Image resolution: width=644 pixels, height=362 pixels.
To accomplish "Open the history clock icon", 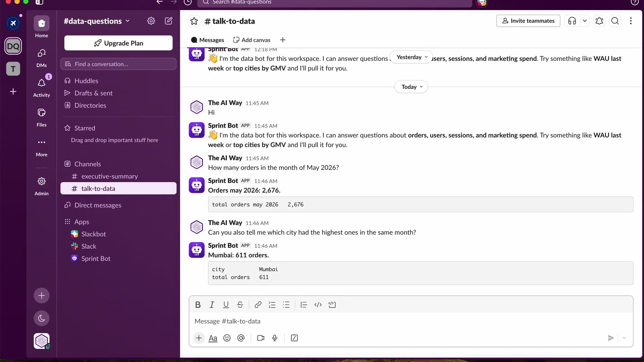I will click(188, 2).
